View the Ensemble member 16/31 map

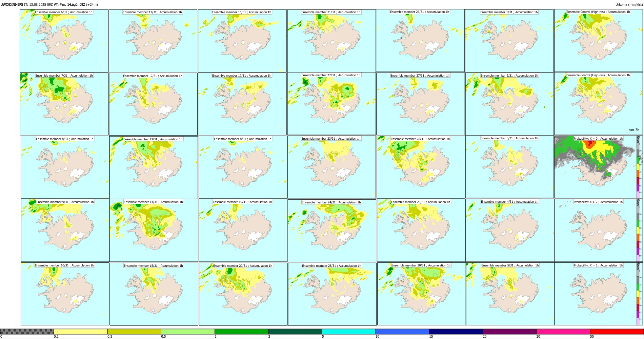point(242,41)
